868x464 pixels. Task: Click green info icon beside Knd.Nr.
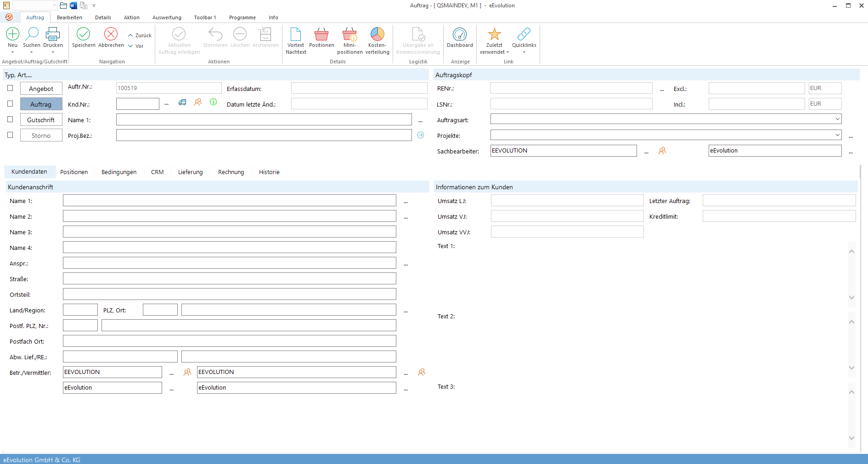[214, 102]
